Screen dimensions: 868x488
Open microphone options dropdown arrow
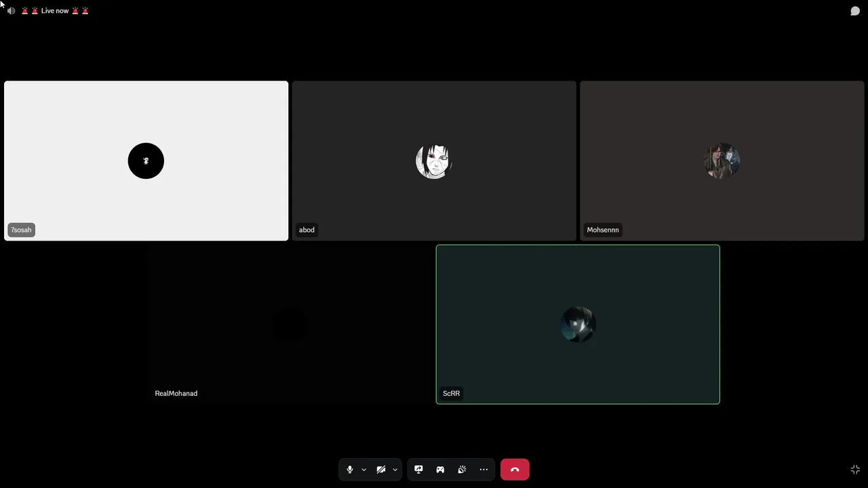[x=363, y=470]
